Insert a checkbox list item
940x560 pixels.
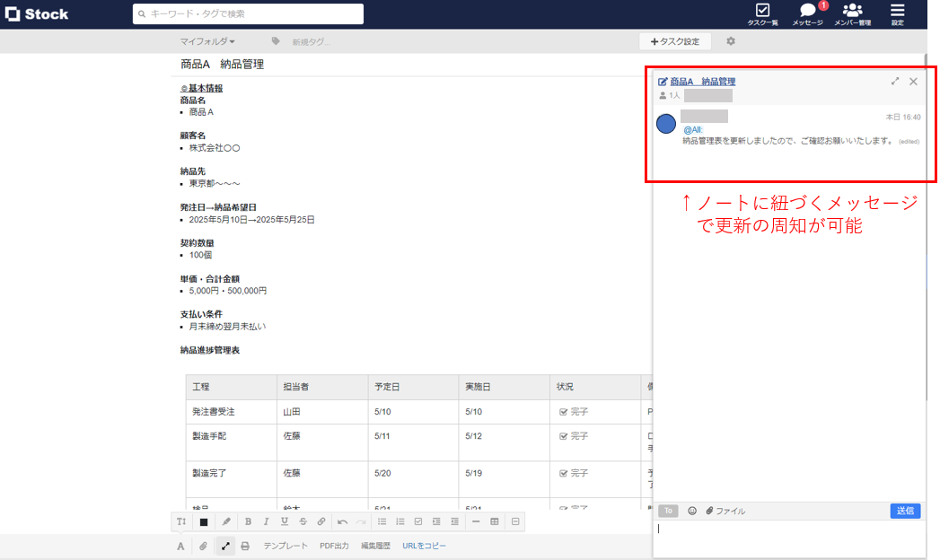pyautogui.click(x=418, y=521)
